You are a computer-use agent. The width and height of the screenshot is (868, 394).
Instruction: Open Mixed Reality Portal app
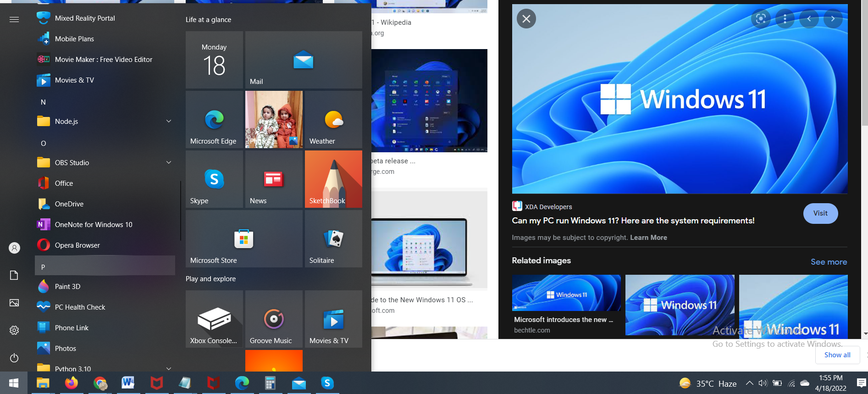[x=105, y=18]
